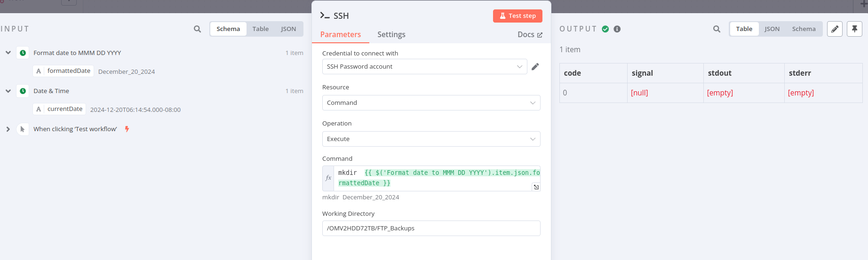Screen dimensions: 868x260
Task: Click the output panel search icon
Action: pos(717,29)
